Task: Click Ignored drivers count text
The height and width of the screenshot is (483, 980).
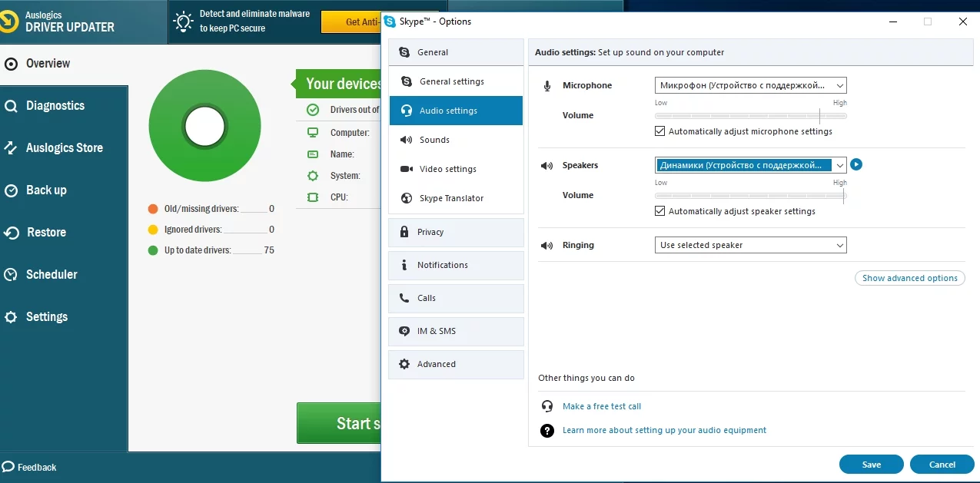Action: tap(219, 230)
